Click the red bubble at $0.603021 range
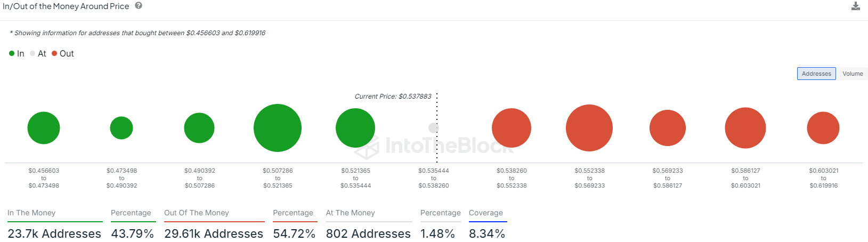The height and width of the screenshot is (242, 868). click(x=823, y=128)
